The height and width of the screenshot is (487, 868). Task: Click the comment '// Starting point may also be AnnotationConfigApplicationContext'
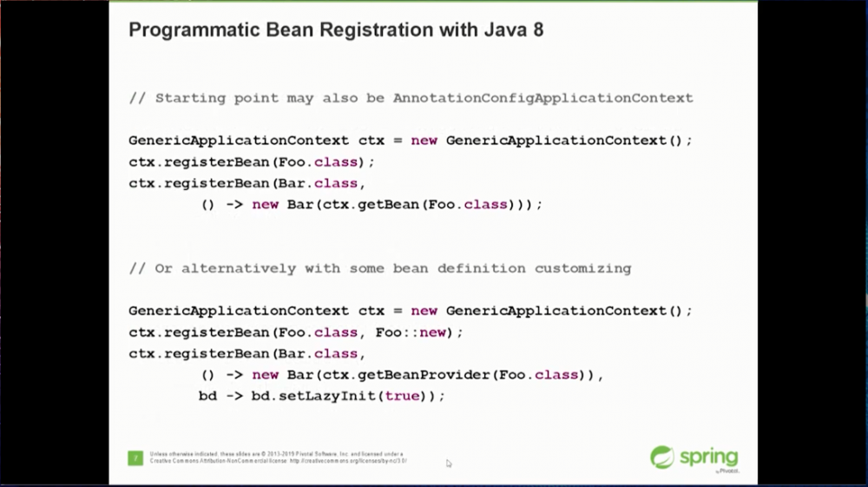tap(411, 98)
